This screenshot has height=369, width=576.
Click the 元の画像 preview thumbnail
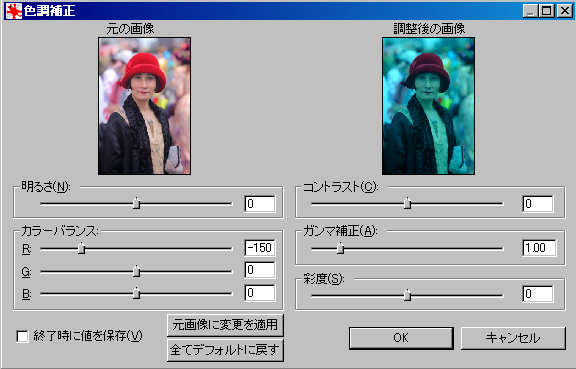coord(144,106)
